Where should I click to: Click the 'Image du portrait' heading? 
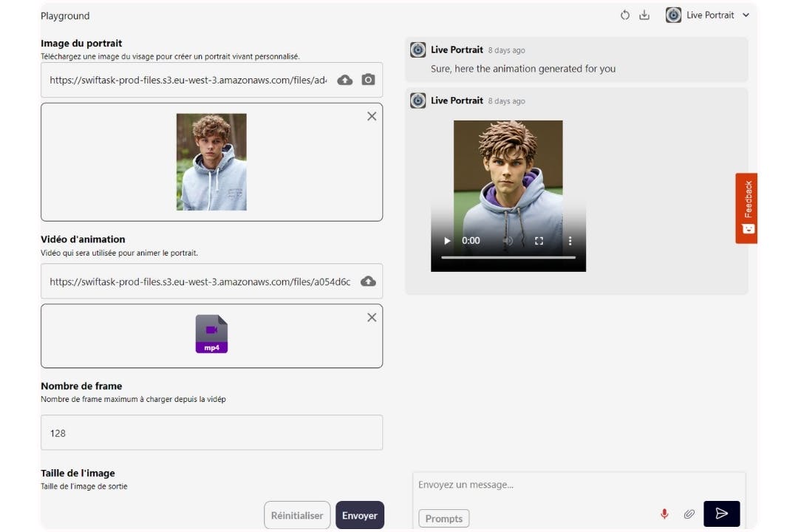pos(81,44)
